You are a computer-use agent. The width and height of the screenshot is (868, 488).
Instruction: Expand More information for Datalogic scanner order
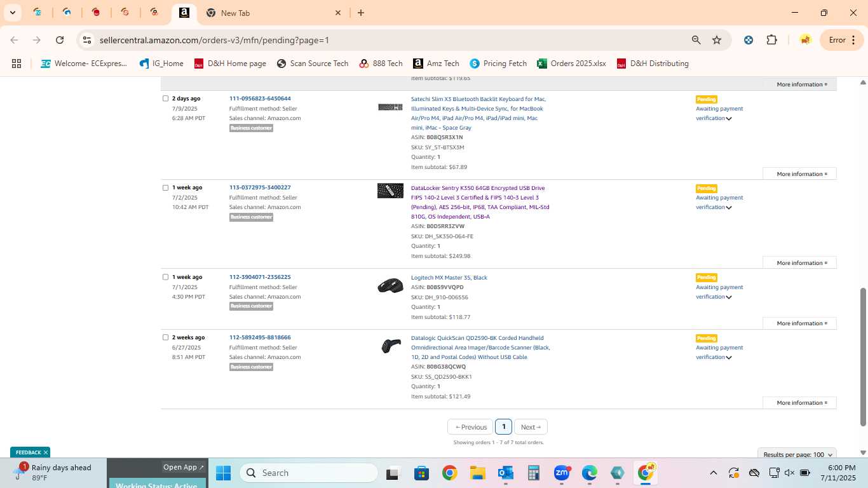(799, 403)
